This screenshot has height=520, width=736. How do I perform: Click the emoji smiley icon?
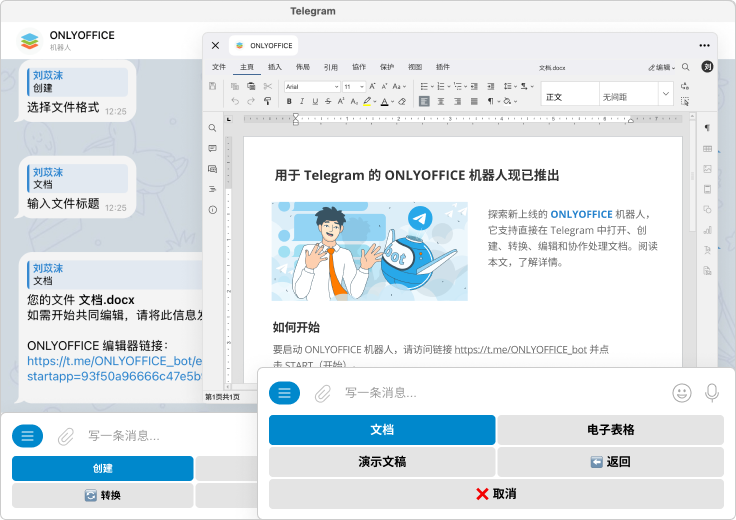(x=682, y=392)
